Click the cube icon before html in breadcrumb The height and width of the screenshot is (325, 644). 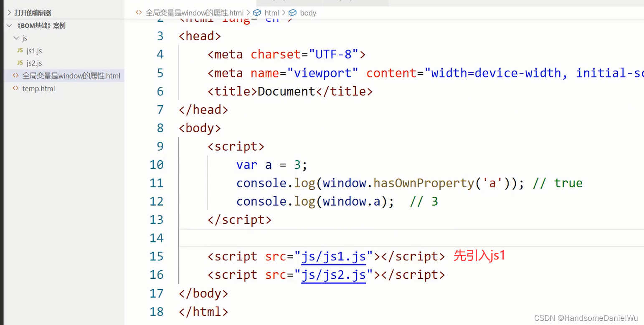(256, 13)
